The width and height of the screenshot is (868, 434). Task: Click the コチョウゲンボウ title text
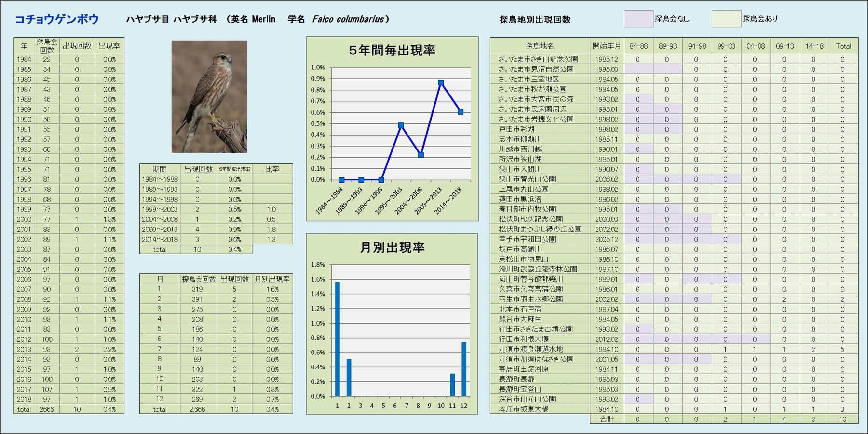pyautogui.click(x=57, y=19)
